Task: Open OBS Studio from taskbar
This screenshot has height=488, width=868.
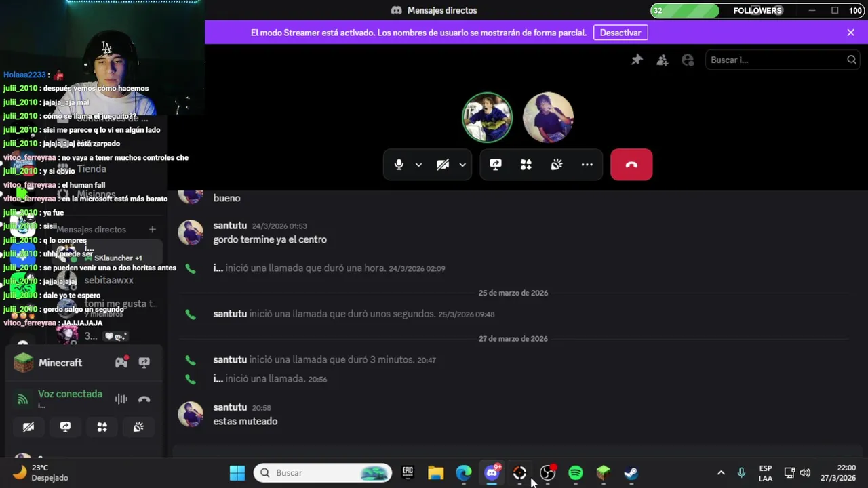Action: [x=547, y=473]
